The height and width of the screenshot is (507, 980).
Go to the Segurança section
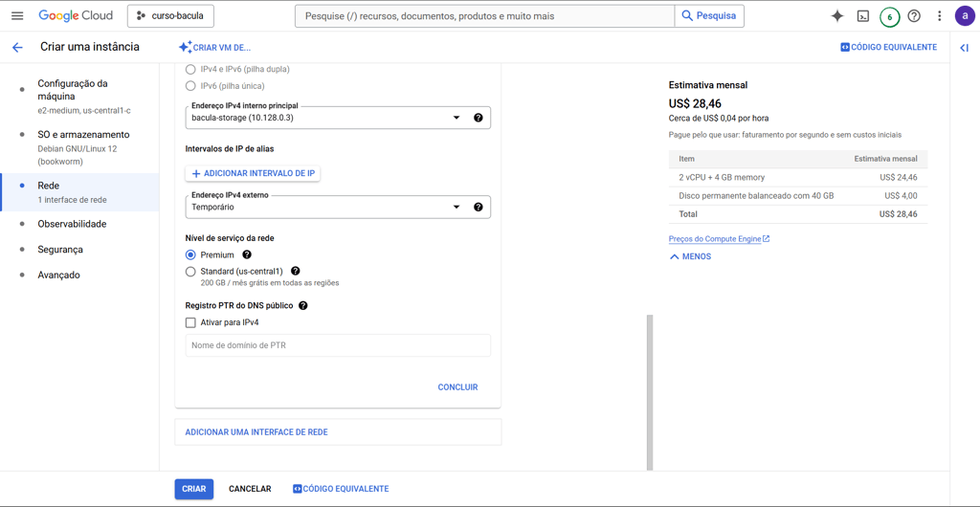pos(60,250)
